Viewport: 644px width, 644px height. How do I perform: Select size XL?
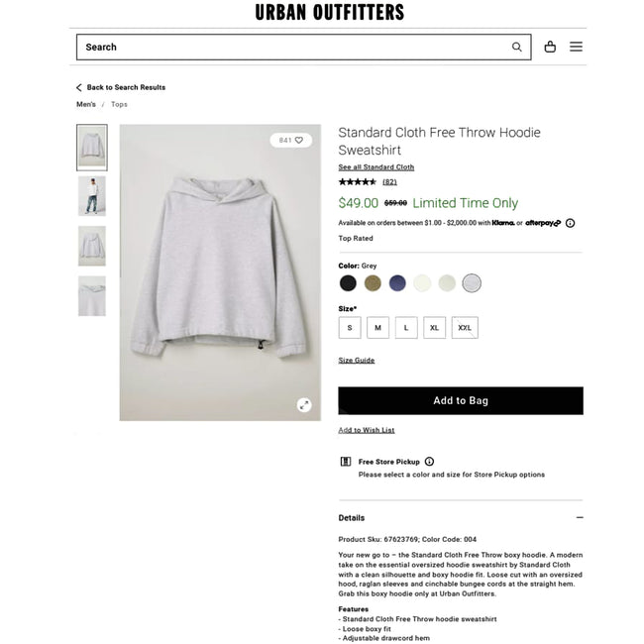click(435, 327)
